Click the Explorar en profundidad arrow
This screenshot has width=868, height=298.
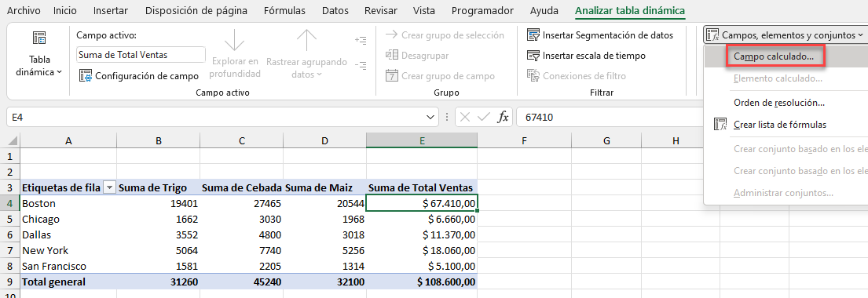click(236, 53)
